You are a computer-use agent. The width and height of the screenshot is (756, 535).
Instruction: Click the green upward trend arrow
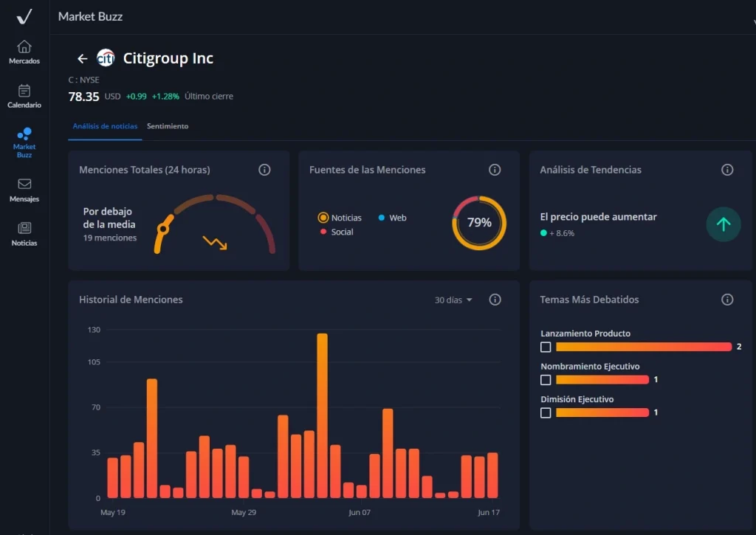[x=724, y=224]
